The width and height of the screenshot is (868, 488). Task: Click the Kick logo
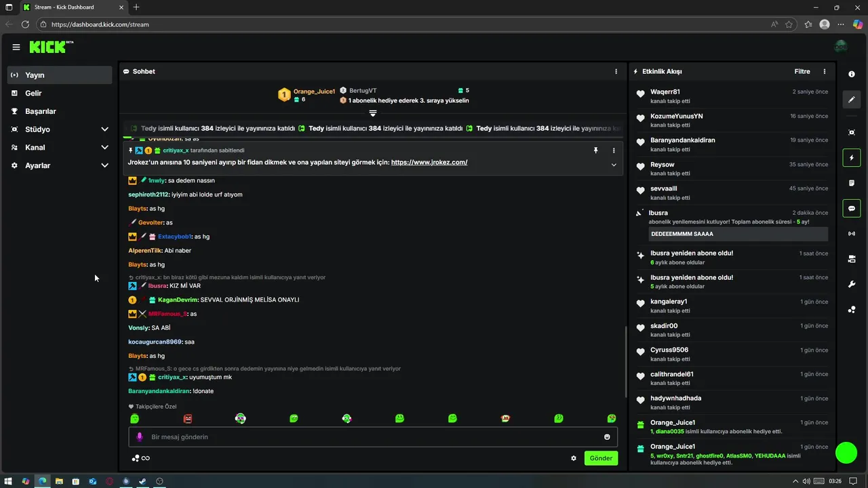coord(51,47)
